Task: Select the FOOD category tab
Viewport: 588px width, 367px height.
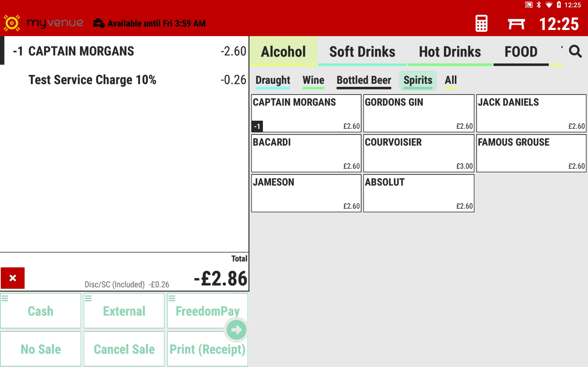Action: (520, 51)
